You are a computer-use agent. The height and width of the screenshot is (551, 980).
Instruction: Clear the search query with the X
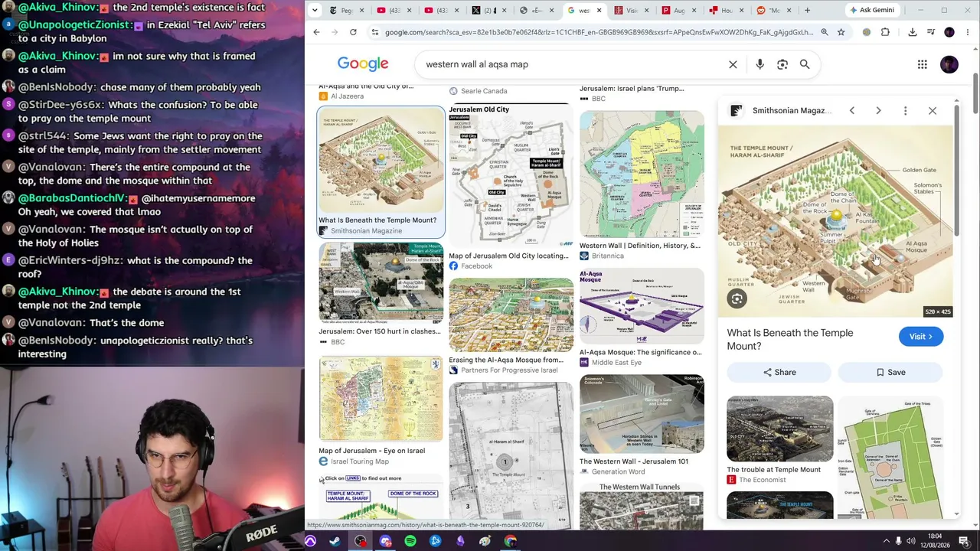[x=733, y=64]
